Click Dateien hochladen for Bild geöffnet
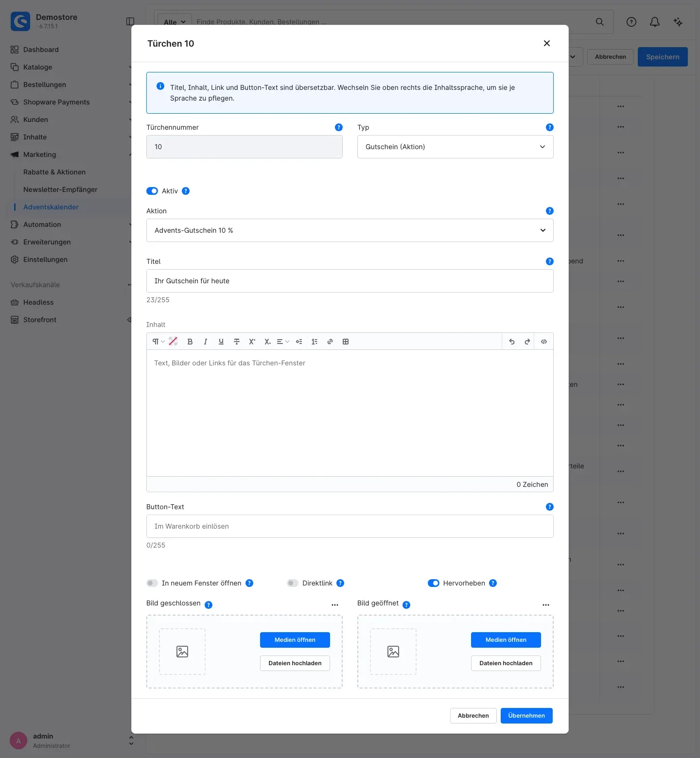Screen dimensions: 700x758 pos(506,663)
